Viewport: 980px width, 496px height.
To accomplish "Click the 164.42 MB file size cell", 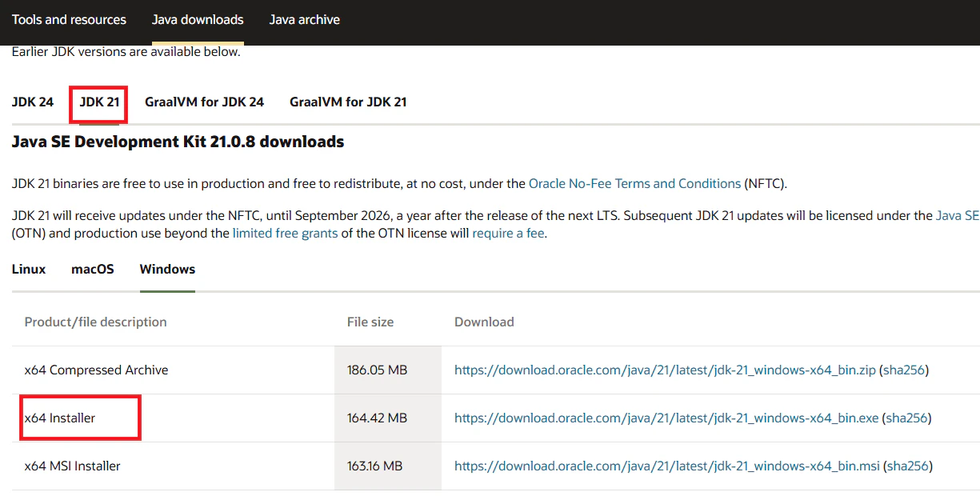I will tap(388, 418).
